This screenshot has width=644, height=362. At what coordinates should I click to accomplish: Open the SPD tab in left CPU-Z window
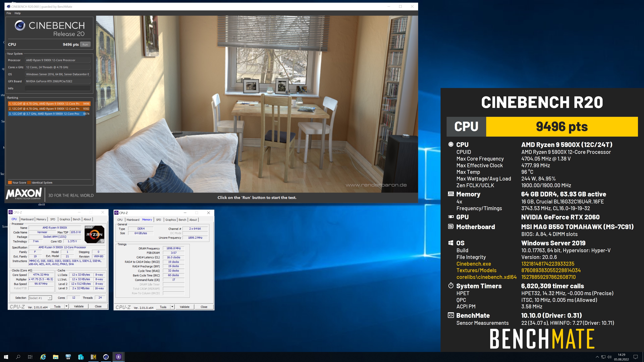click(53, 219)
